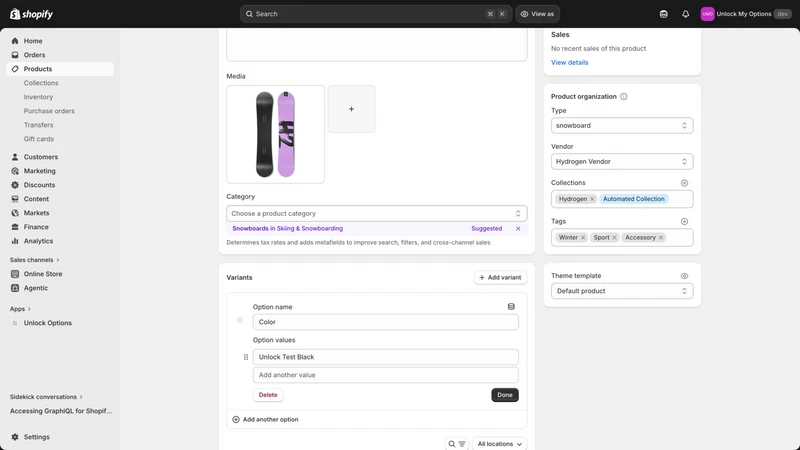Image resolution: width=800 pixels, height=450 pixels.
Task: Open the product Type dropdown
Action: (622, 126)
